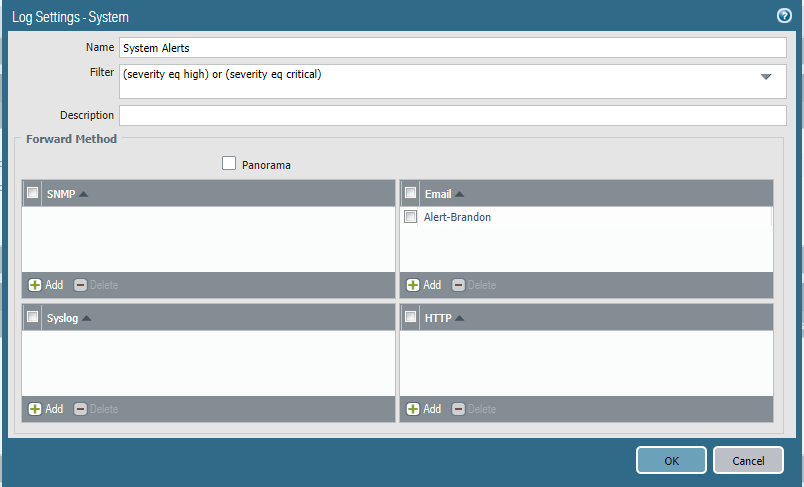
Task: Click the Delete icon in SNMP panel
Action: 81,285
